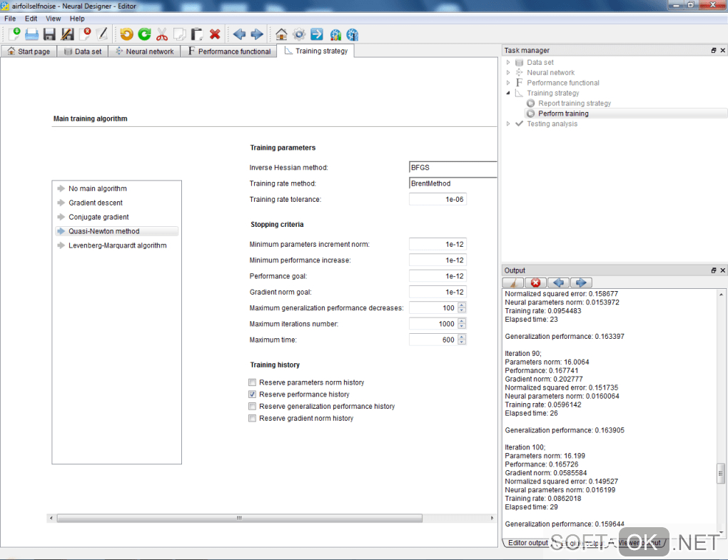Click the Edit notepad pencil icon
The width and height of the screenshot is (728, 560).
pyautogui.click(x=102, y=34)
